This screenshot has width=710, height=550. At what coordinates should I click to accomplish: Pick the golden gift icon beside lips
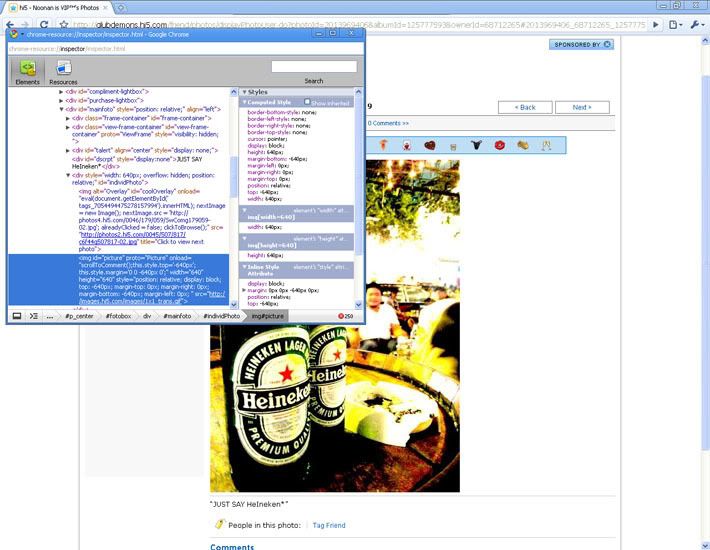point(523,145)
